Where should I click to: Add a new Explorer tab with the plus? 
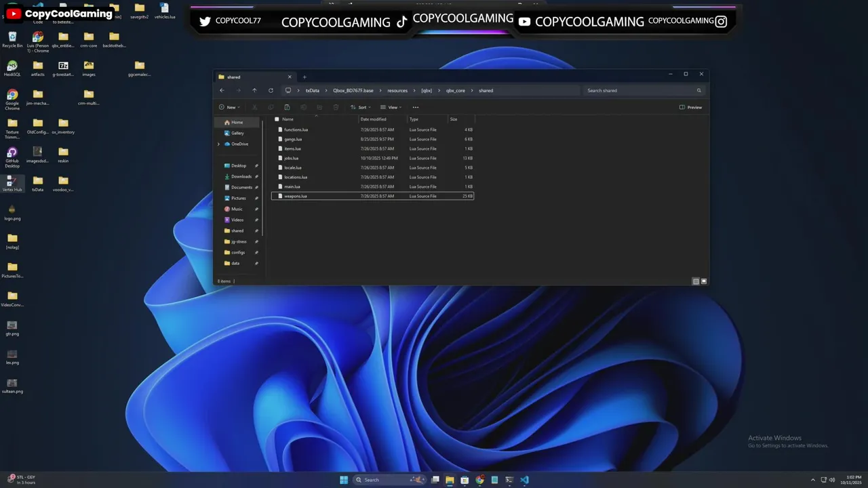pos(304,77)
